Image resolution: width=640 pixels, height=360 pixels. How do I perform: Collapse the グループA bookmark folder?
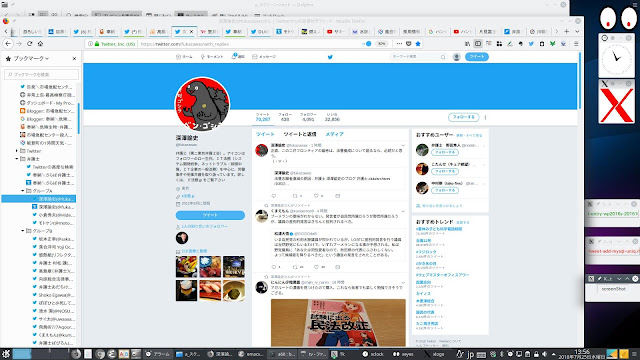(23, 191)
